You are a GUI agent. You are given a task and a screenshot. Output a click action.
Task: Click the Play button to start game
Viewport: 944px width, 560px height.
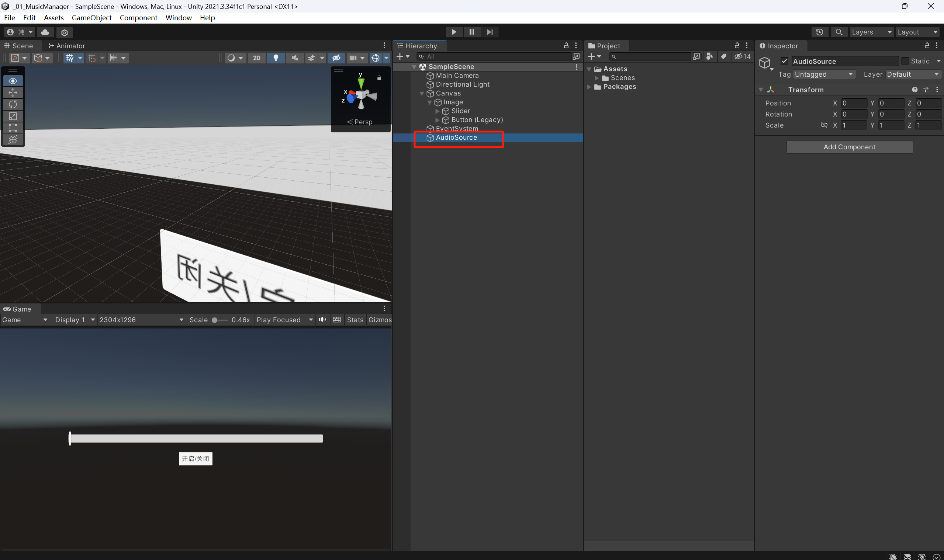(453, 32)
